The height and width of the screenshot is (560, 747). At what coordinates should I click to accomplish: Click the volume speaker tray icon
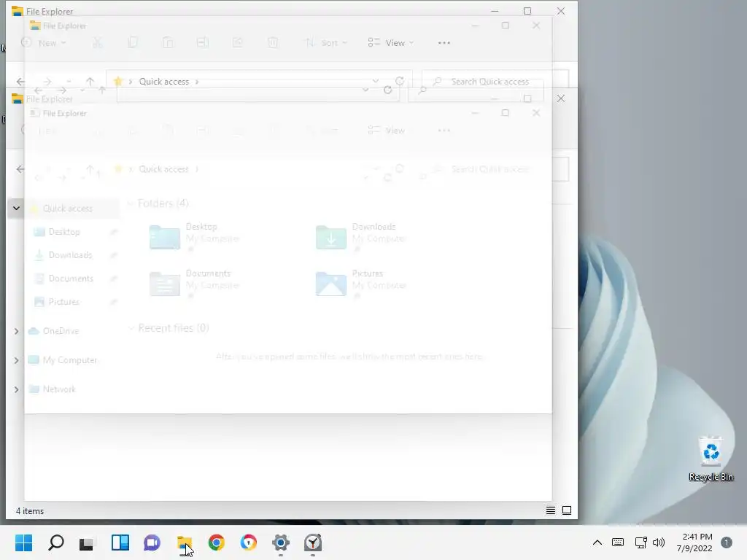659,542
